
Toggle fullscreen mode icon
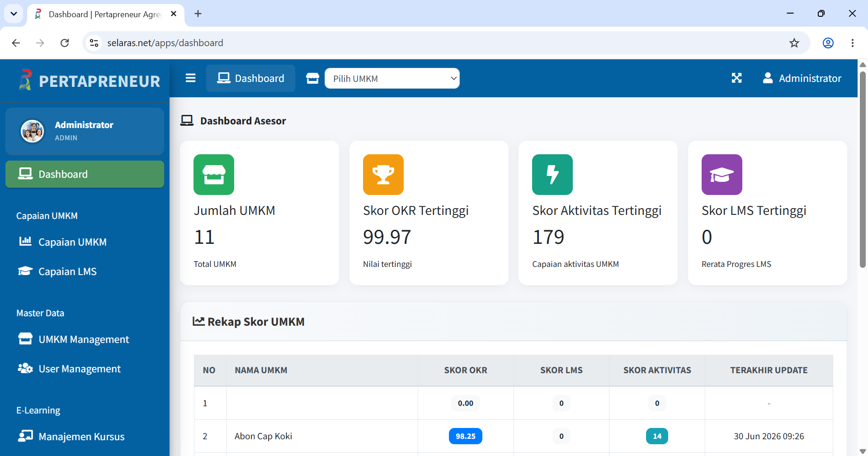(736, 78)
